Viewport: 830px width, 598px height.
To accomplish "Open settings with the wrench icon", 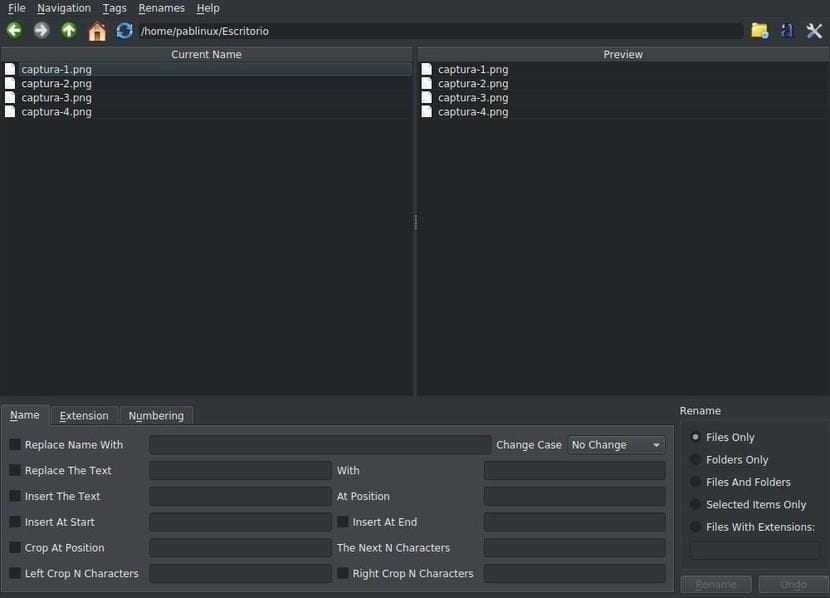I will point(814,31).
